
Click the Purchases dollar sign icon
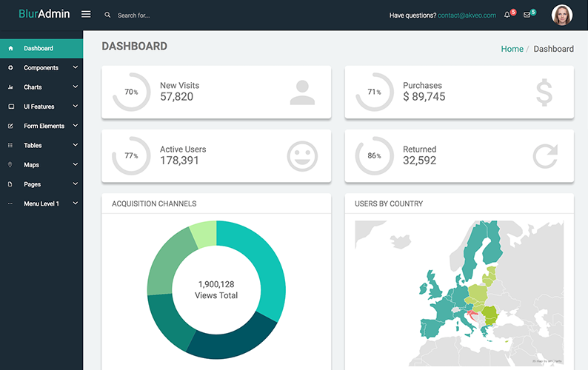[544, 92]
